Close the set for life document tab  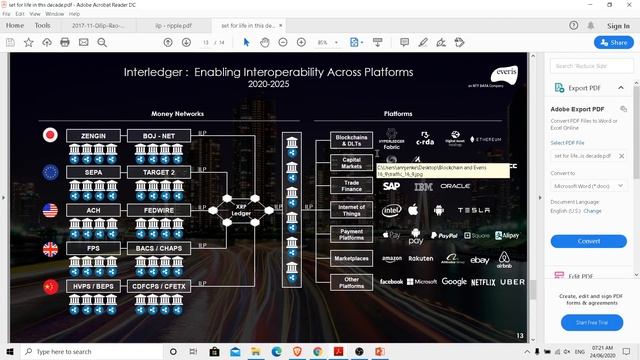281,25
